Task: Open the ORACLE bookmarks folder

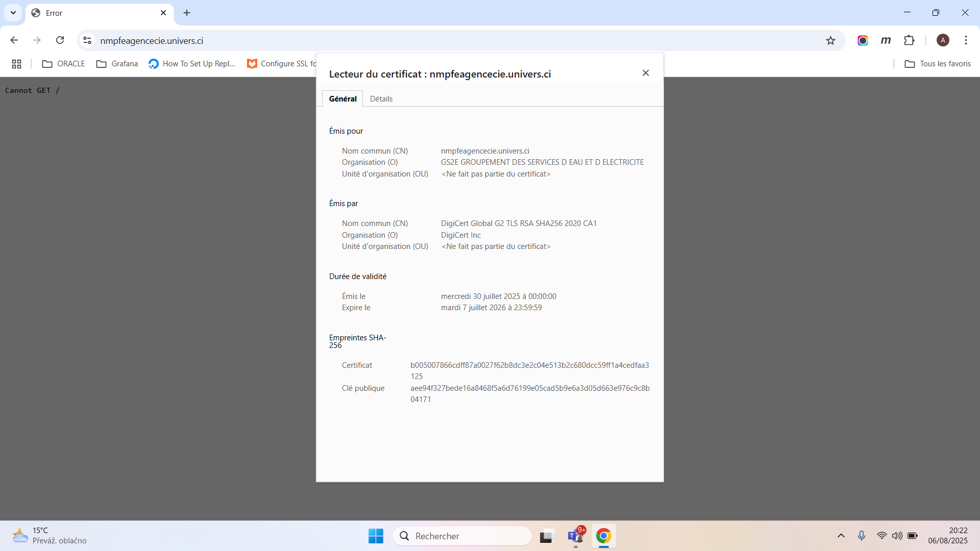Action: [64, 64]
